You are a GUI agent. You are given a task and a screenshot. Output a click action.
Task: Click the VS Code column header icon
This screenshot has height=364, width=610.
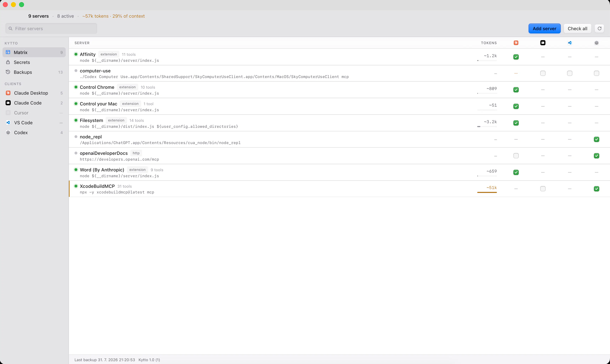point(570,43)
